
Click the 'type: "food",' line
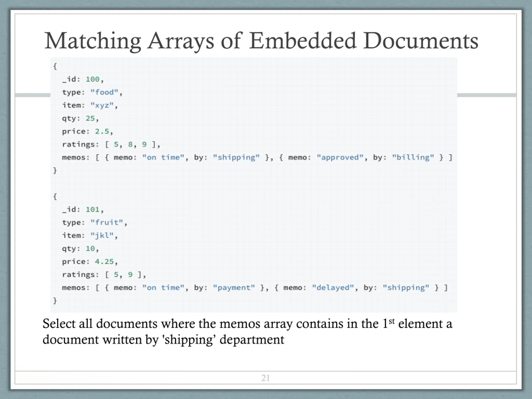click(92, 92)
